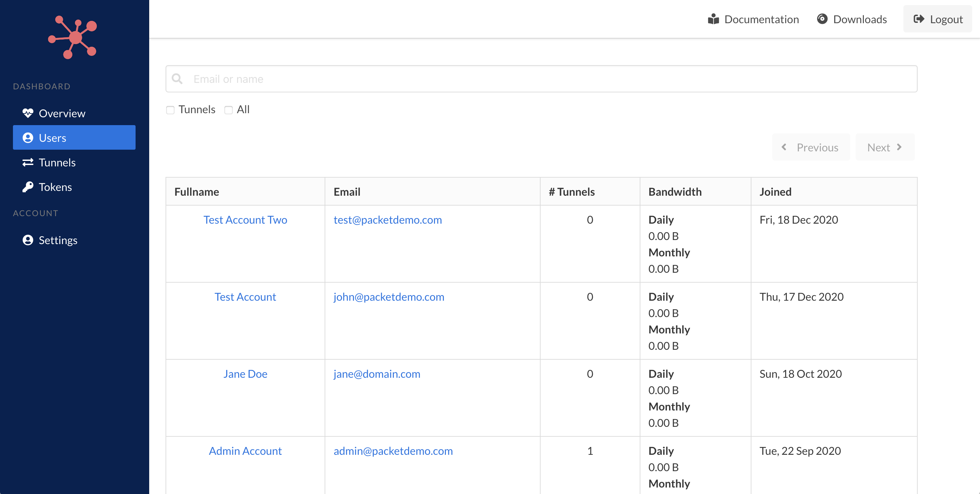
Task: Click the ACCOUNT section heading in the sidebar
Action: (x=36, y=213)
